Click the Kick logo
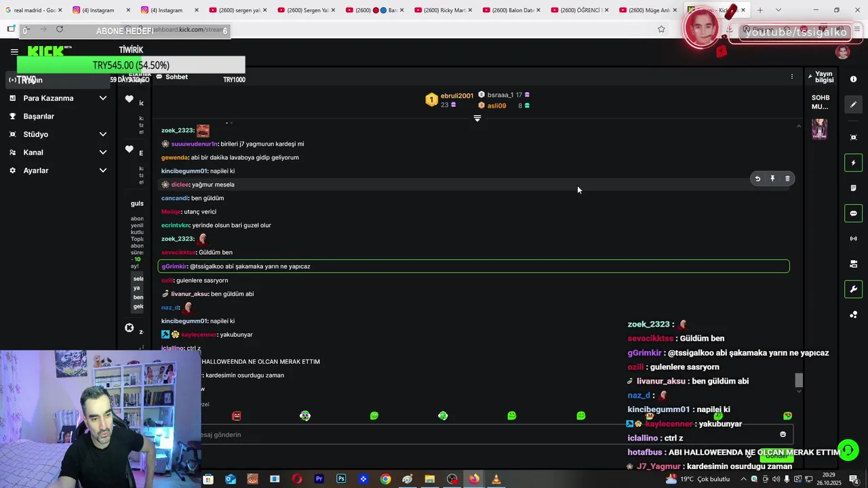This screenshot has width=868, height=488. click(46, 52)
